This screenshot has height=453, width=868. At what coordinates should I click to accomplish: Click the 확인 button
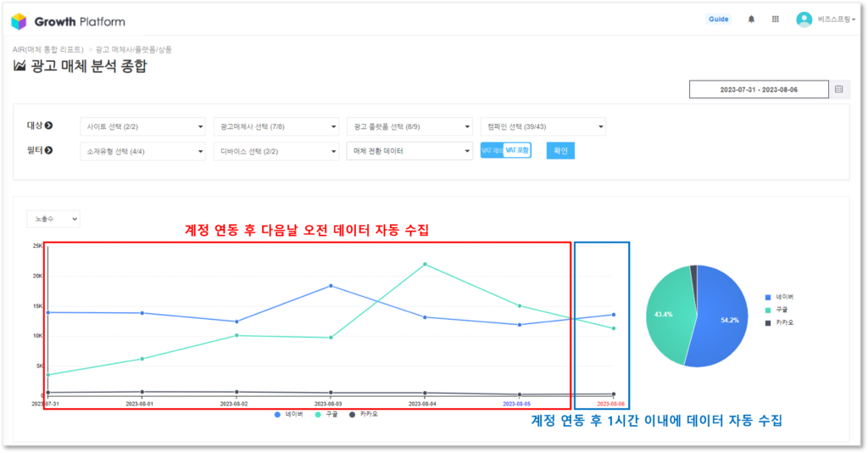(560, 151)
